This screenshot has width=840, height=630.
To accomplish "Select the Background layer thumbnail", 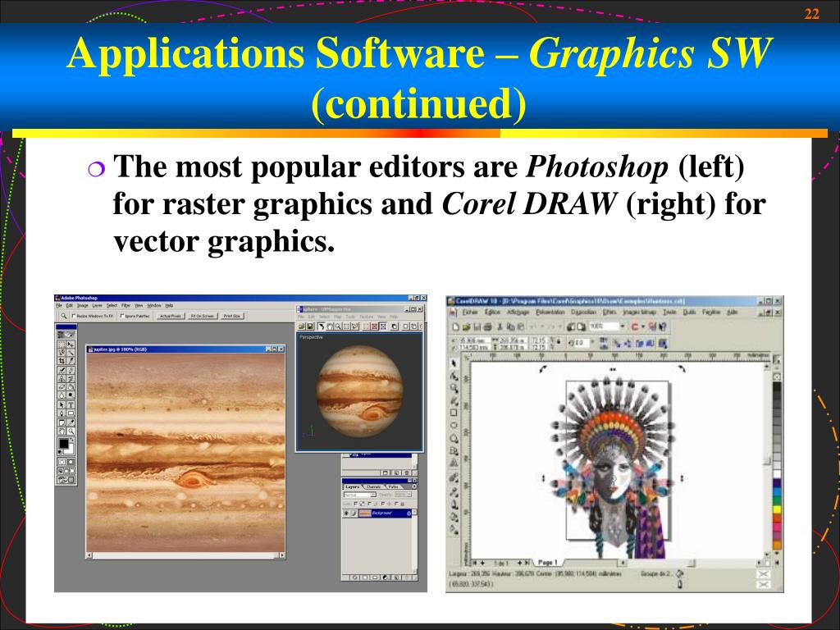I will point(365,514).
